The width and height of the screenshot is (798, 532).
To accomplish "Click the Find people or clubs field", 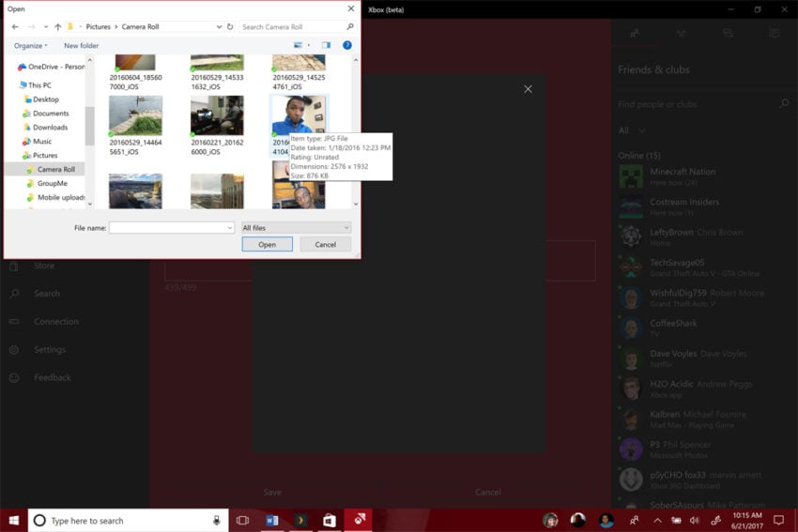I will (x=703, y=104).
